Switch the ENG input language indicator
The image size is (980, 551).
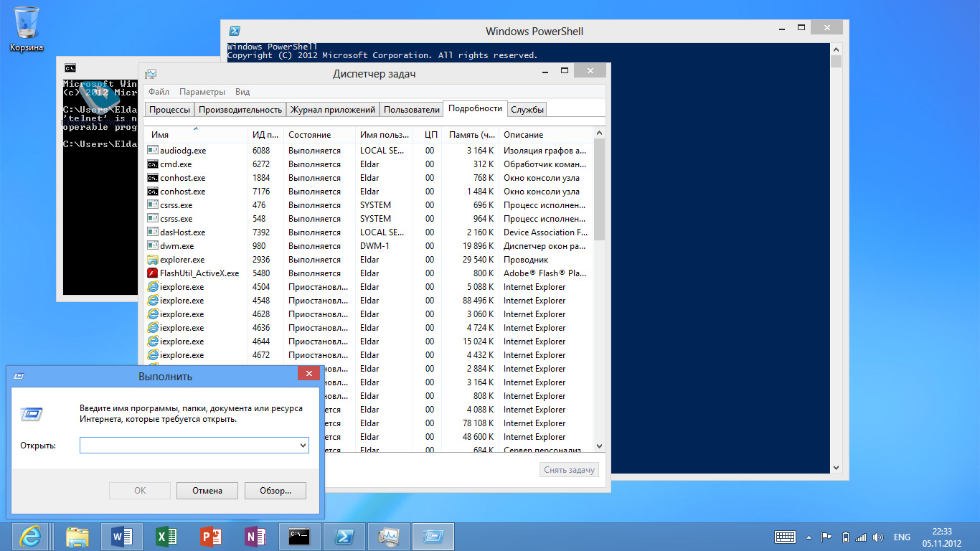902,537
